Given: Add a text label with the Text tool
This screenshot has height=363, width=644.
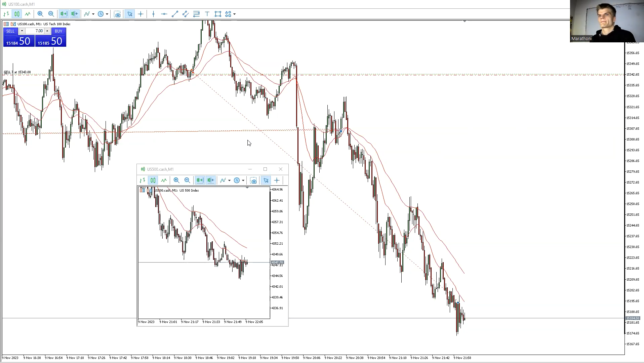Looking at the screenshot, I should click(207, 14).
